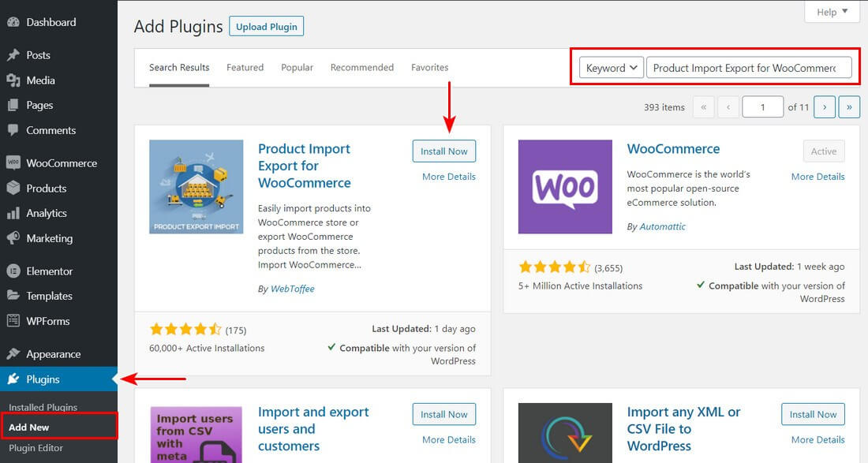Open the Product Import Export for WooCommerce title

[305, 166]
